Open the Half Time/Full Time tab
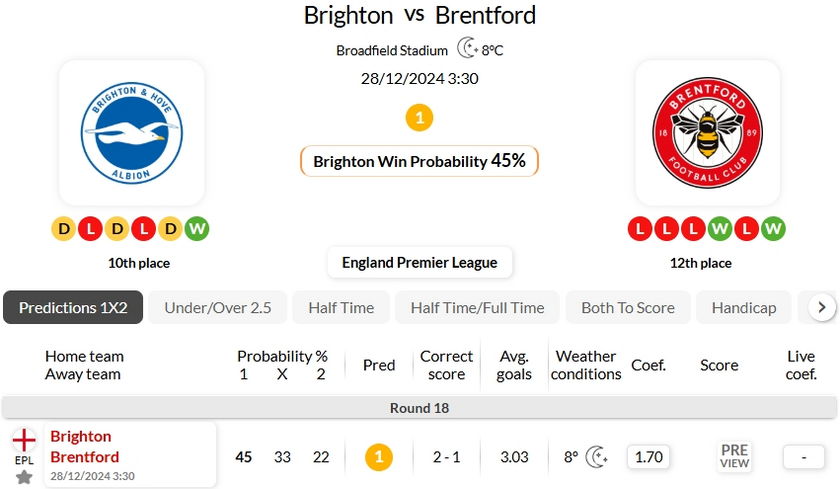Image resolution: width=840 pixels, height=489 pixels. click(477, 307)
